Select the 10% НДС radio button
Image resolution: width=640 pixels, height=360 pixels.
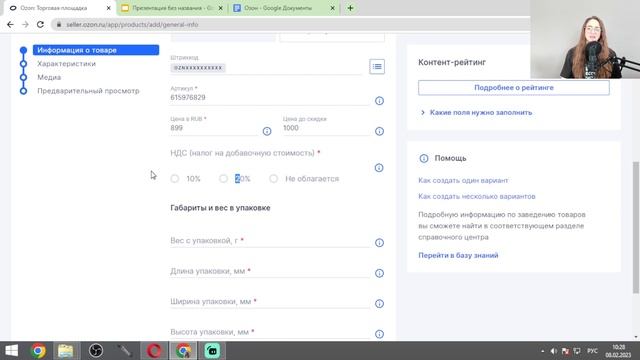click(x=175, y=179)
